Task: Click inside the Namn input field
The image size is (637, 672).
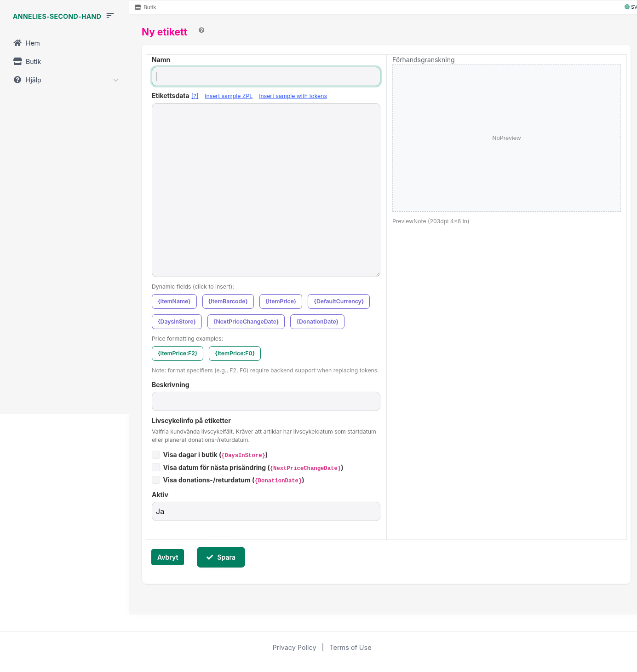Action: (266, 76)
